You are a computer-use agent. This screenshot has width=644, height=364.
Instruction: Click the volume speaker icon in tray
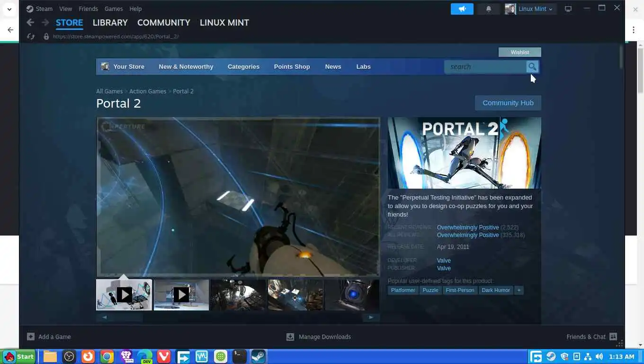click(599, 356)
